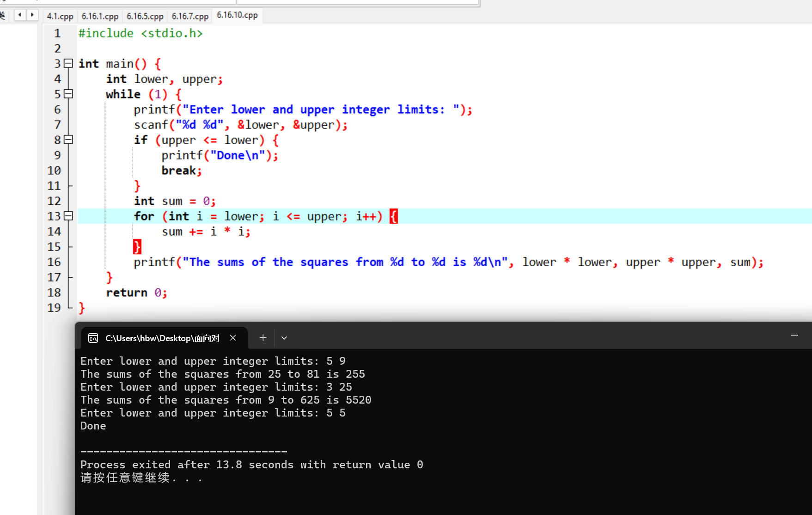Click the Chinese prompt '请按任意键继续' in terminal

(x=125, y=478)
